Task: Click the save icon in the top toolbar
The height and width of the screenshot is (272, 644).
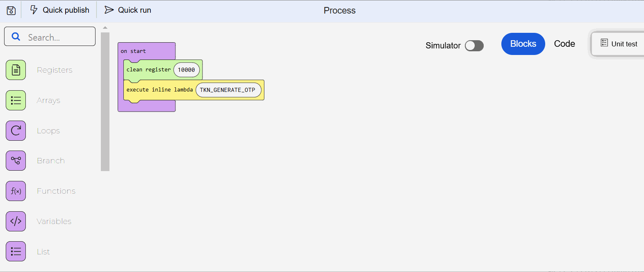Action: click(x=10, y=10)
